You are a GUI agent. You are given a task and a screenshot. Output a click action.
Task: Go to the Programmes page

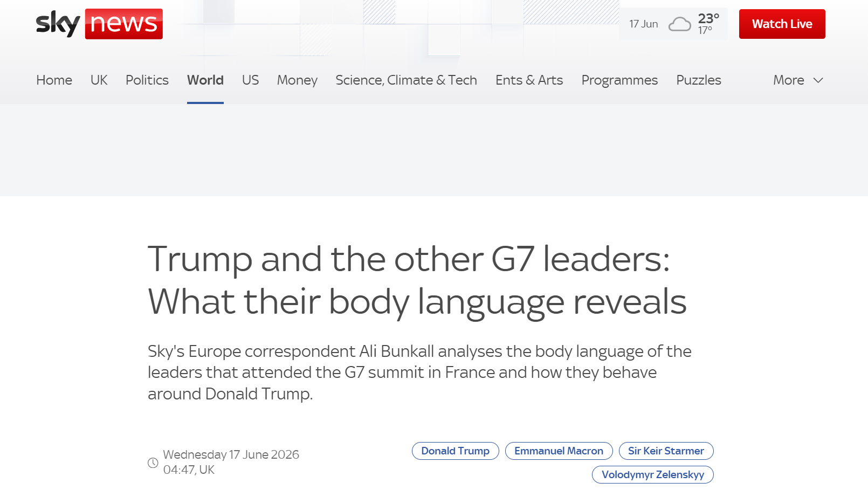[619, 80]
